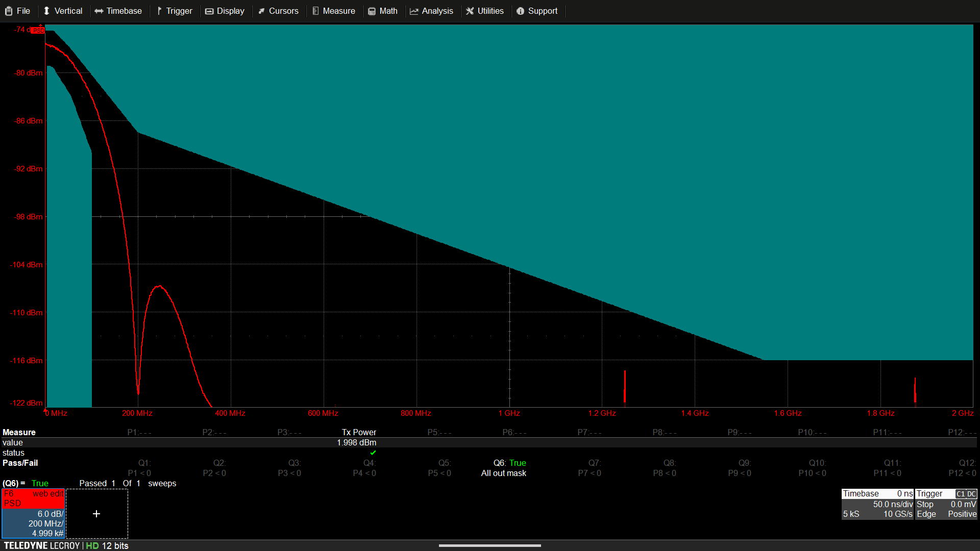Click the plus icon to add new trace
The image size is (980, 551).
(96, 514)
